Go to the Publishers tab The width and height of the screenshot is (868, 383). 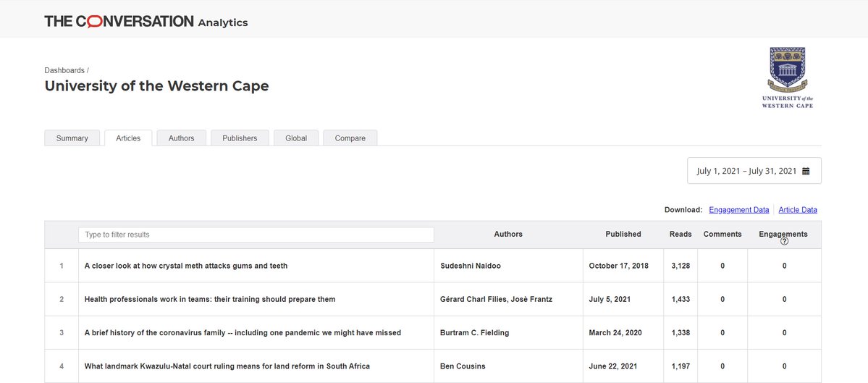[240, 138]
